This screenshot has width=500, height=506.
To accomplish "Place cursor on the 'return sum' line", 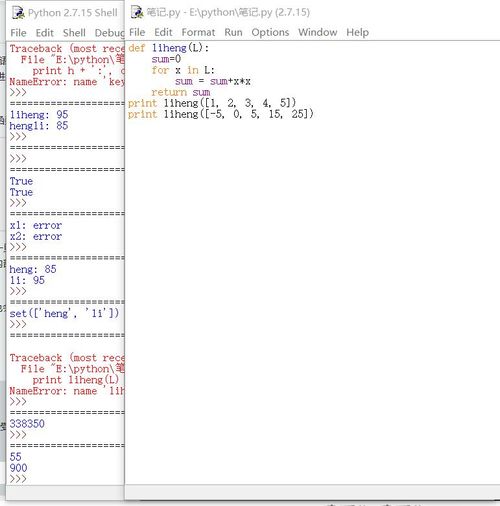I will [180, 92].
